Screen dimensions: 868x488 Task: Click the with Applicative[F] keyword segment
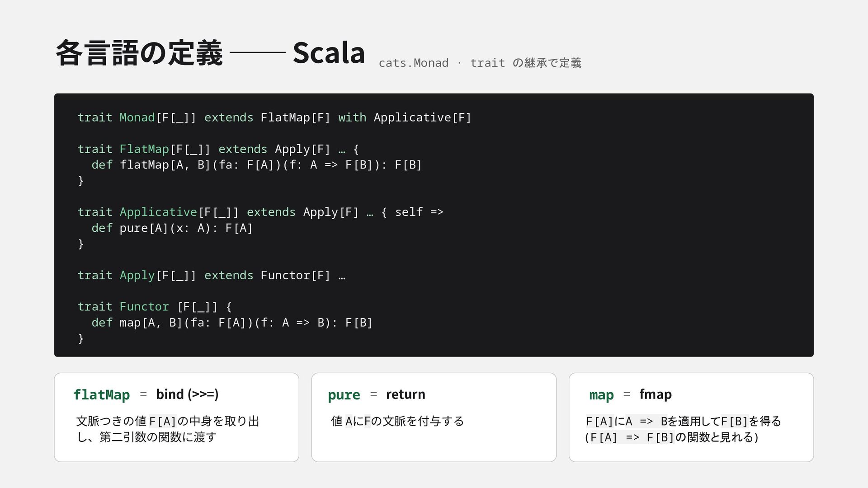(x=405, y=117)
